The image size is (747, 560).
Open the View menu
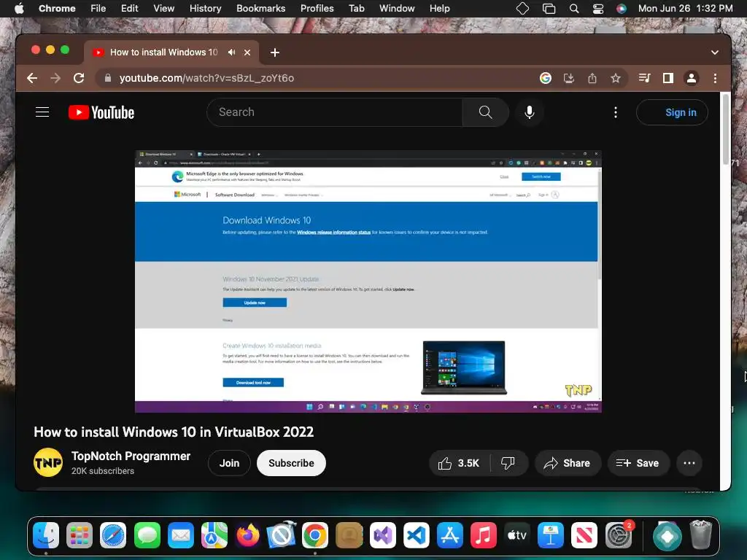tap(164, 9)
